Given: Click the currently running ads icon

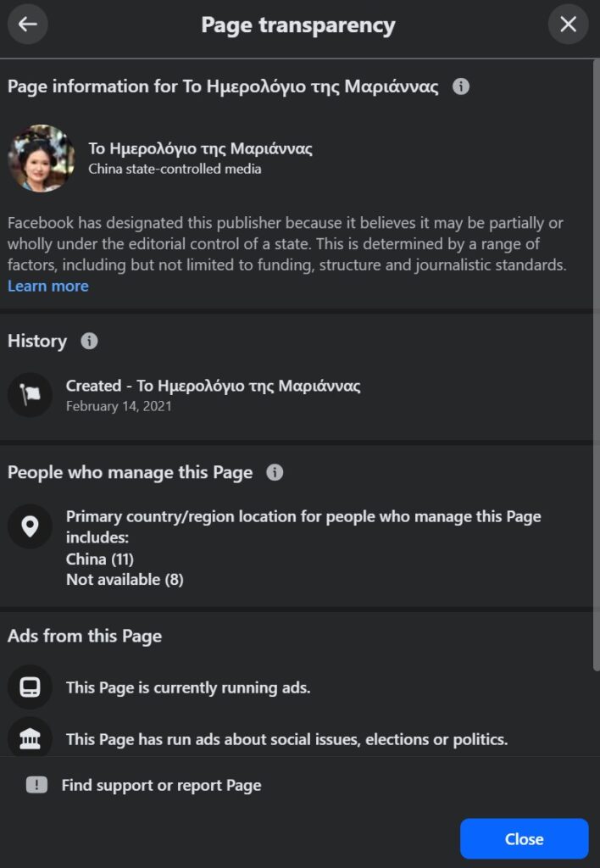Looking at the screenshot, I should coord(30,687).
